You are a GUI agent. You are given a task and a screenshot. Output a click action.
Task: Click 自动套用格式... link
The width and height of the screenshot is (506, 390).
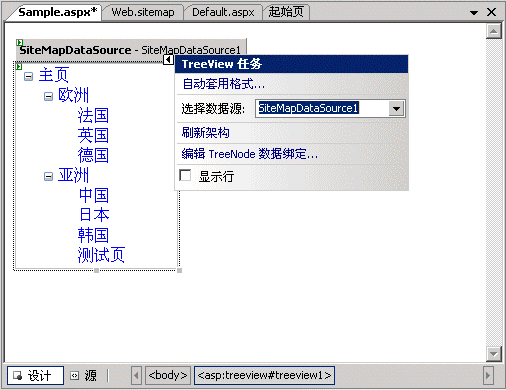(x=224, y=84)
